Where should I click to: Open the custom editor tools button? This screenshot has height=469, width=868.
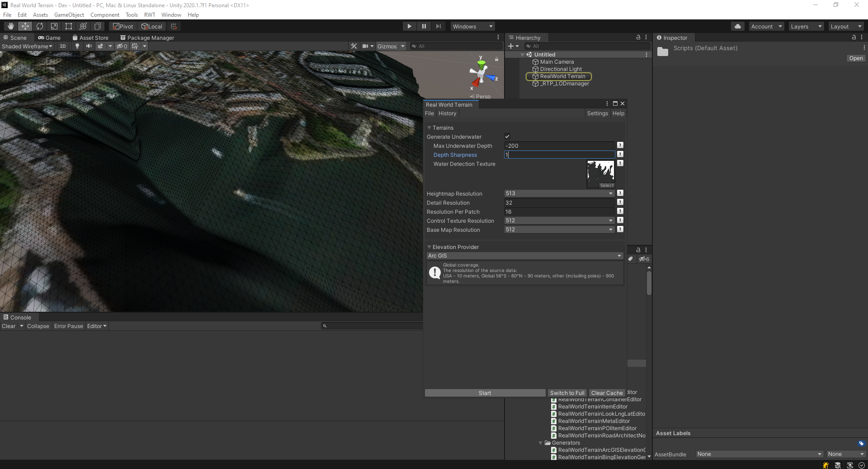pos(98,26)
